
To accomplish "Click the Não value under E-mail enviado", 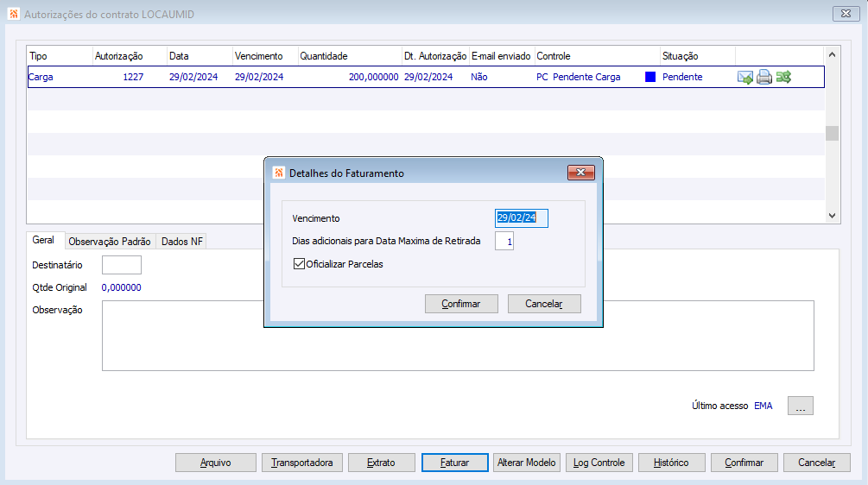I will [x=478, y=77].
